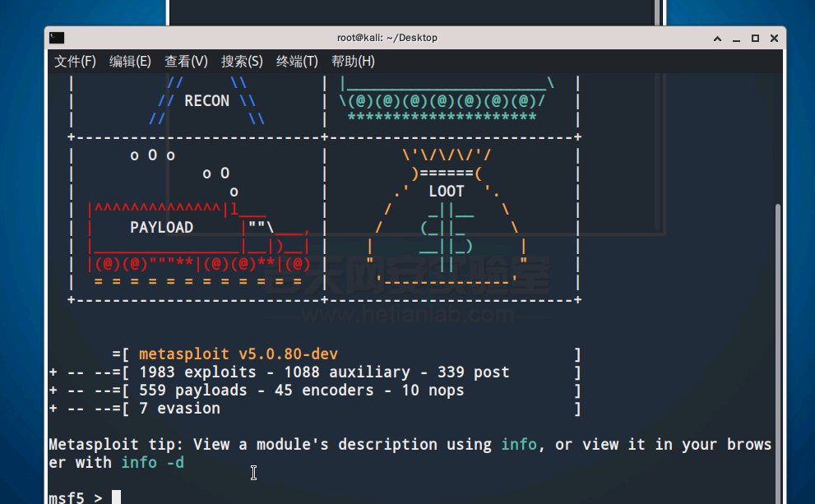
Task: Maximize the root@kali terminal window
Action: click(755, 39)
